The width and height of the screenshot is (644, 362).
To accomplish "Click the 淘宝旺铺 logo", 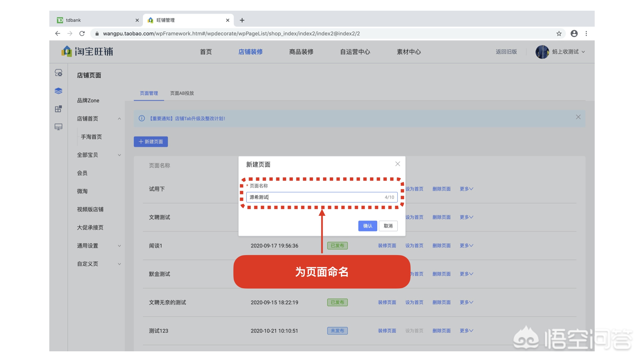I will click(88, 52).
